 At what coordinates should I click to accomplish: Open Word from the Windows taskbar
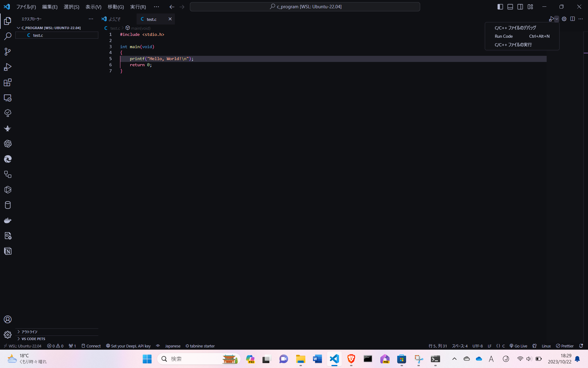pos(317,359)
